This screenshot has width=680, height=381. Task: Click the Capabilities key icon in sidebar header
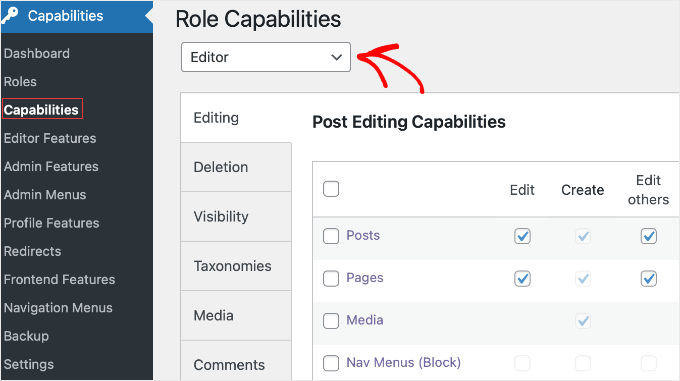tap(10, 15)
